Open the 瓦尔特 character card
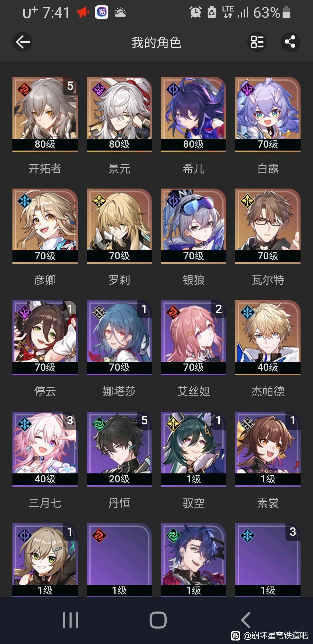This screenshot has width=313, height=644. click(268, 226)
